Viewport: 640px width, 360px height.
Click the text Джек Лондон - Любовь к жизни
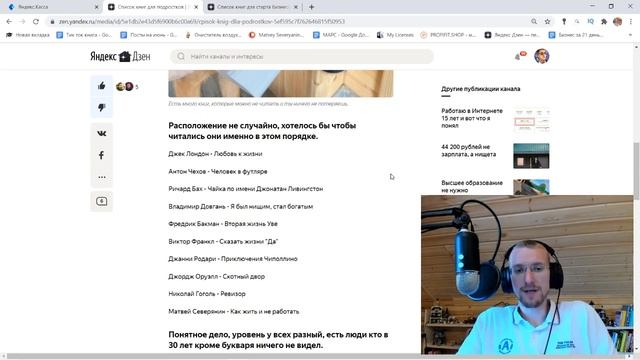coord(215,154)
